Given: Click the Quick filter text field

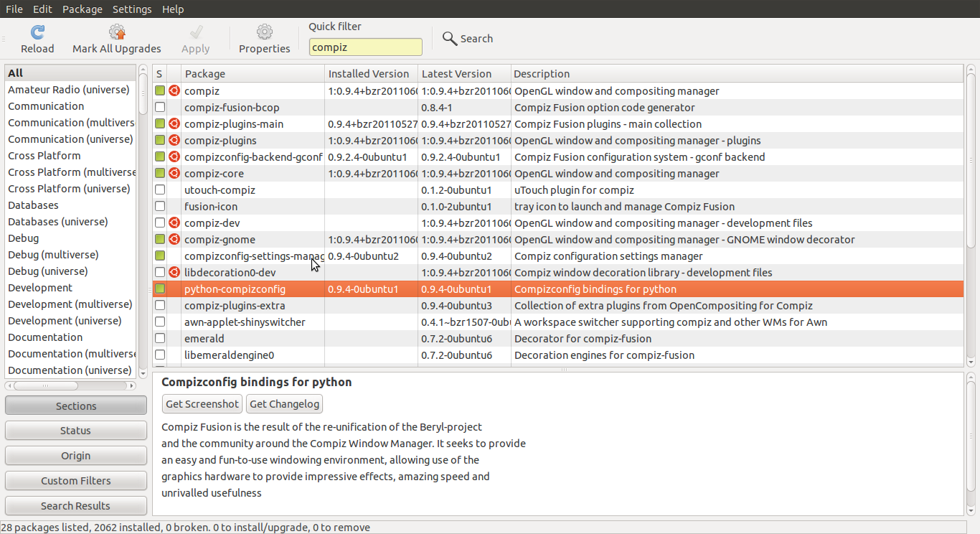Looking at the screenshot, I should point(366,47).
